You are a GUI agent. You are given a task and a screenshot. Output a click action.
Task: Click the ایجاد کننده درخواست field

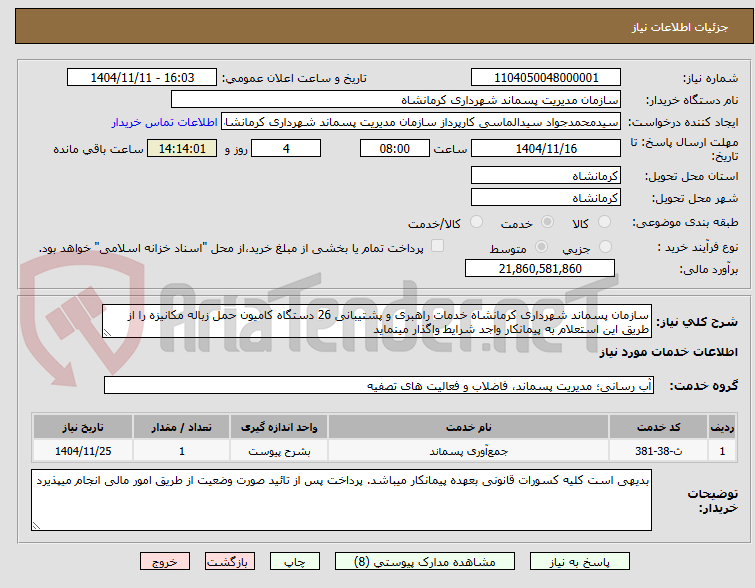(x=421, y=122)
